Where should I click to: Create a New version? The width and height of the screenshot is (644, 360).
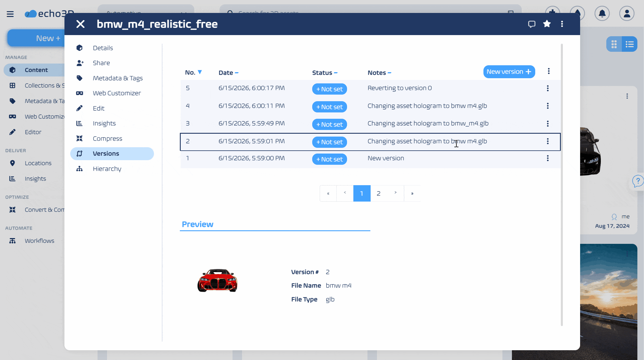coord(509,72)
